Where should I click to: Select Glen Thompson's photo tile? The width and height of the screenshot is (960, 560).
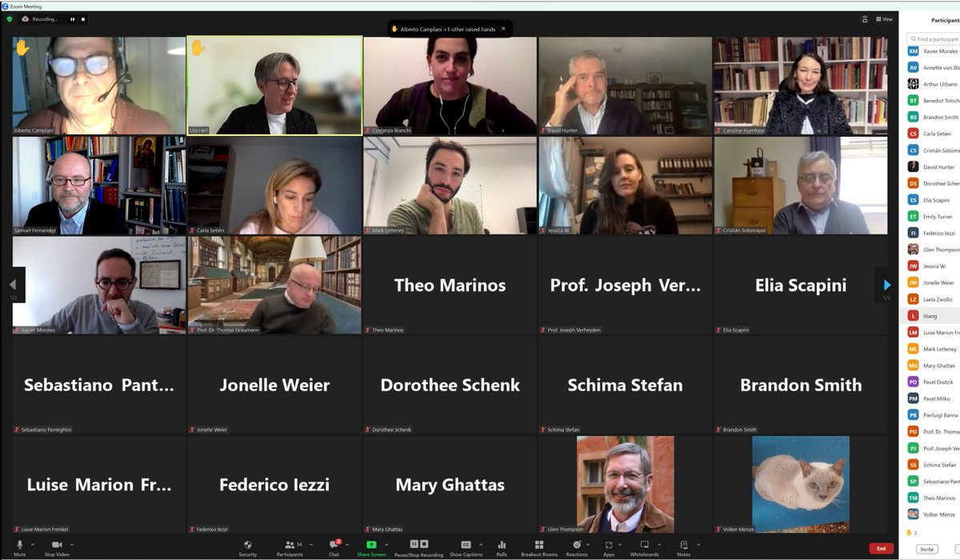[x=626, y=485]
